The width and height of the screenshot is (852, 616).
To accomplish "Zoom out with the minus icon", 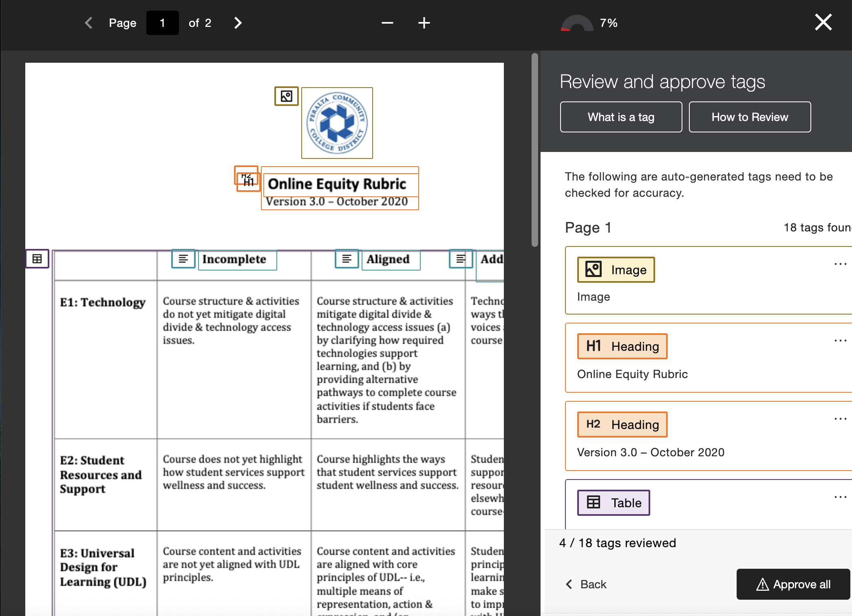I will [387, 23].
